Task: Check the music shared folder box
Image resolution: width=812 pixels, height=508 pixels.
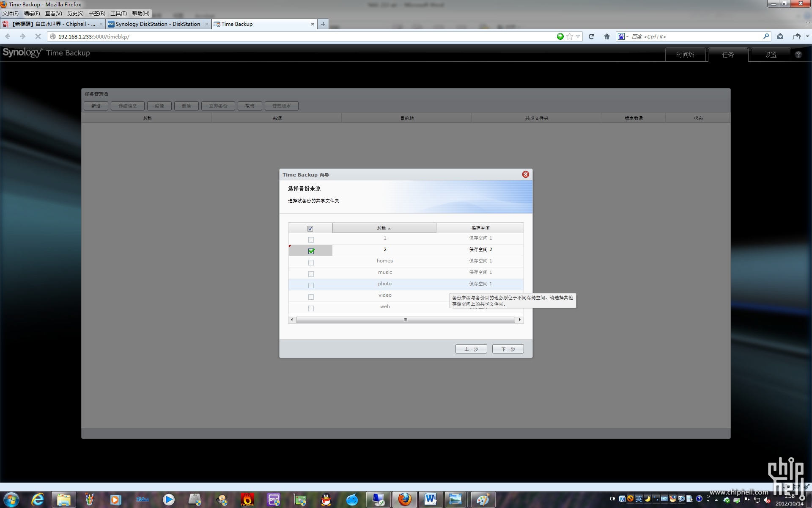Action: (x=311, y=274)
